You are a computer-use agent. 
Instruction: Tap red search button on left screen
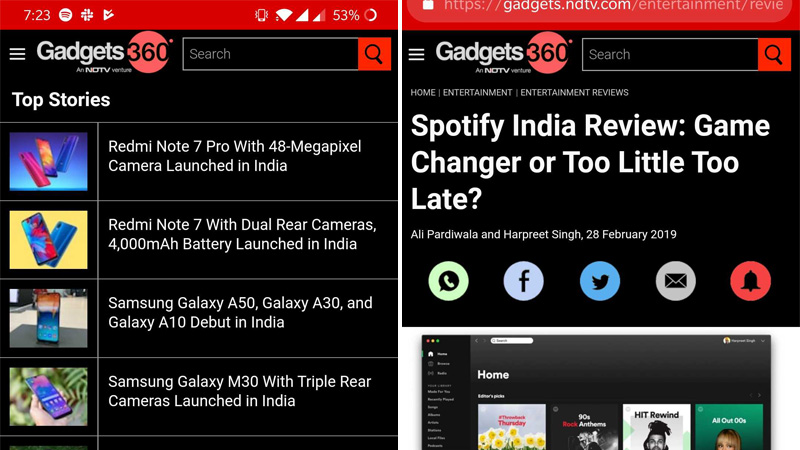tap(374, 54)
